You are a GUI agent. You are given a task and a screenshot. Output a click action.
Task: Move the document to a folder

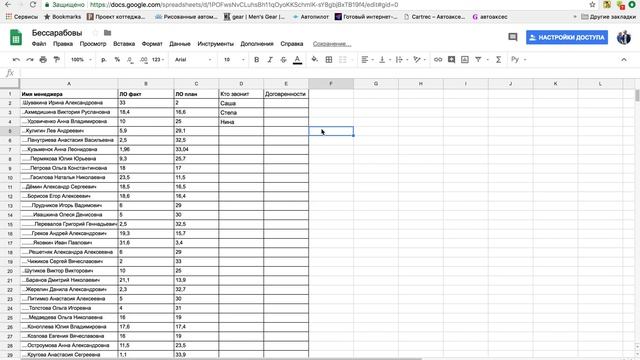coord(107,33)
